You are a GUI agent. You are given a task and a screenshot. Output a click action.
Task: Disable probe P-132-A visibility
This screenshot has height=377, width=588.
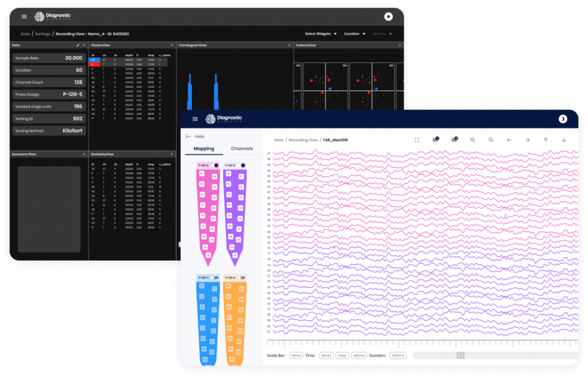click(x=215, y=165)
